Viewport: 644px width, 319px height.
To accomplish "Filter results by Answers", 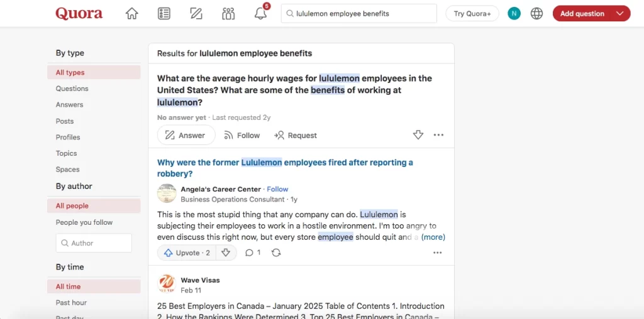I will [x=69, y=105].
